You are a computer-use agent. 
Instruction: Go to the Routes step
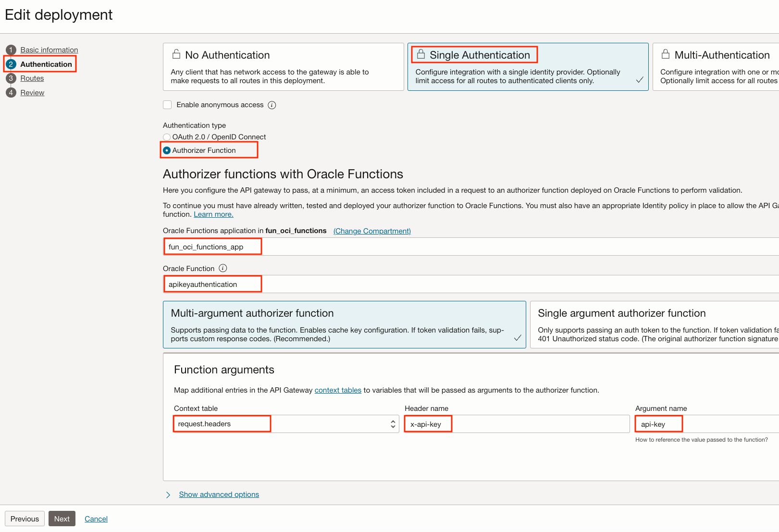pyautogui.click(x=32, y=78)
